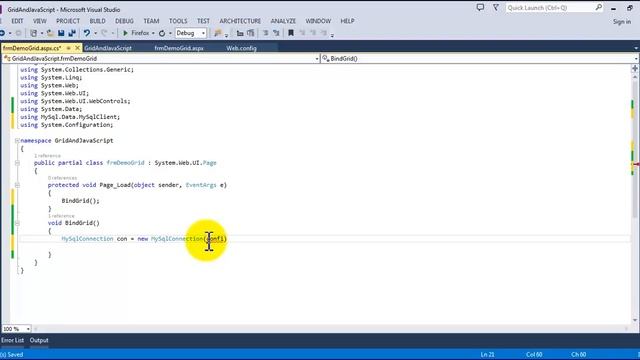Click the Increase Indent toolbar icon
This screenshot has width=640, height=360.
pyautogui.click(x=251, y=33)
